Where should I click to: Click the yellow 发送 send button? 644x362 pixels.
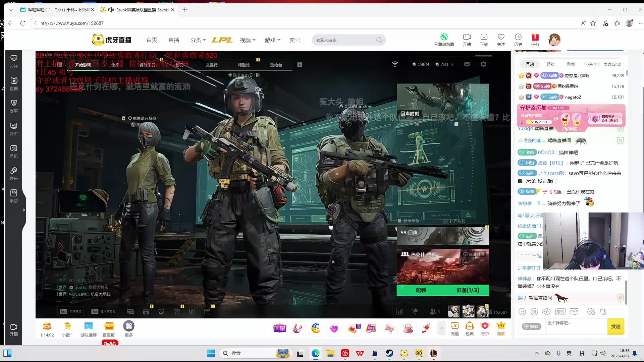pos(615,326)
